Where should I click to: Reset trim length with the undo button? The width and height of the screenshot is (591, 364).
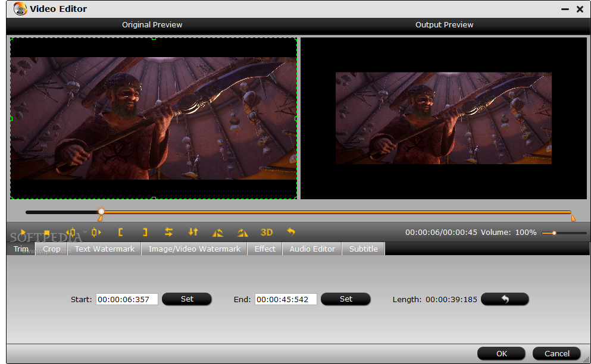tap(505, 299)
